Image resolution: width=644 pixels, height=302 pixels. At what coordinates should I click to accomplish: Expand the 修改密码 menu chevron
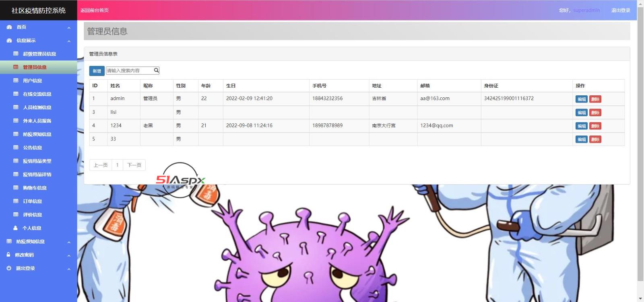pos(69,255)
